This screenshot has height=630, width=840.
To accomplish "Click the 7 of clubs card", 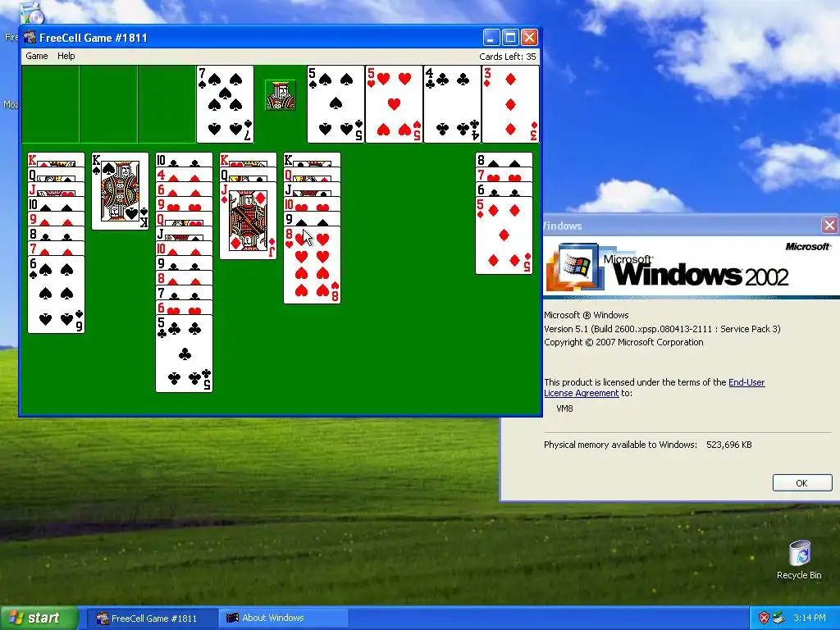I will pyautogui.click(x=184, y=293).
